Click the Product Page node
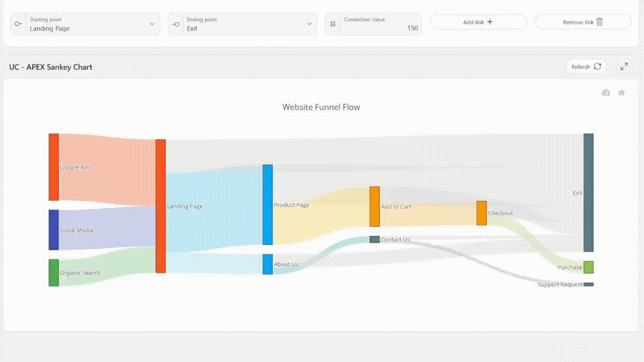Viewport: 644px width, 362px height. click(x=268, y=205)
